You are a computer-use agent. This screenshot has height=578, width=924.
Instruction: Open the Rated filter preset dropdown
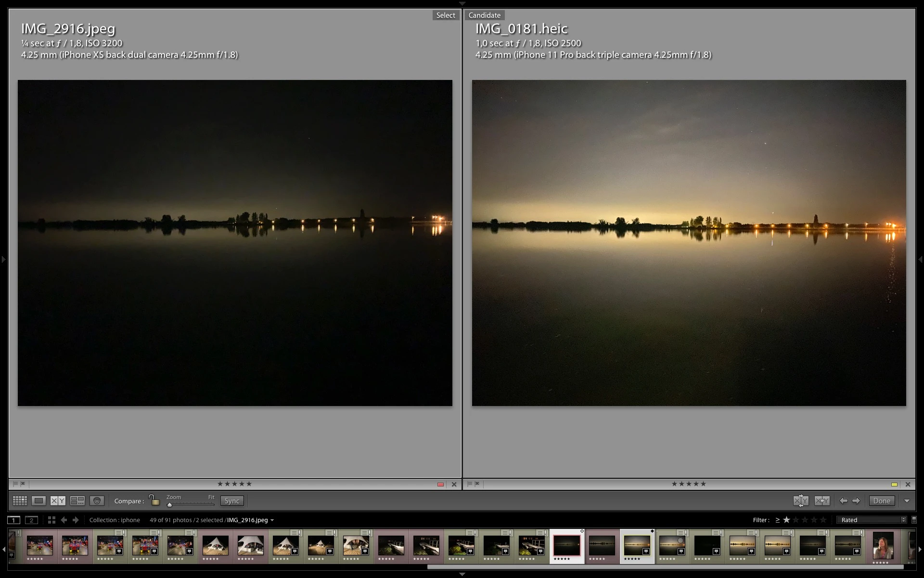click(x=872, y=520)
